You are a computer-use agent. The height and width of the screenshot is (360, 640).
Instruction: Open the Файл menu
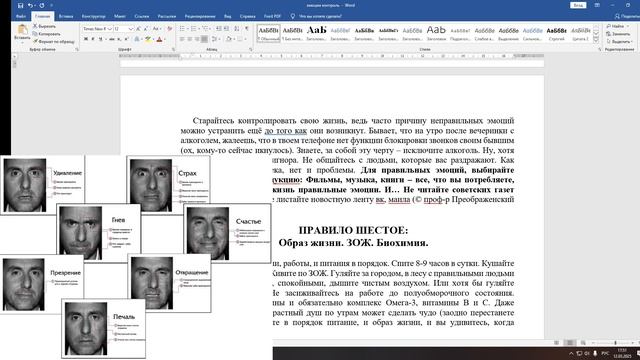[21, 16]
